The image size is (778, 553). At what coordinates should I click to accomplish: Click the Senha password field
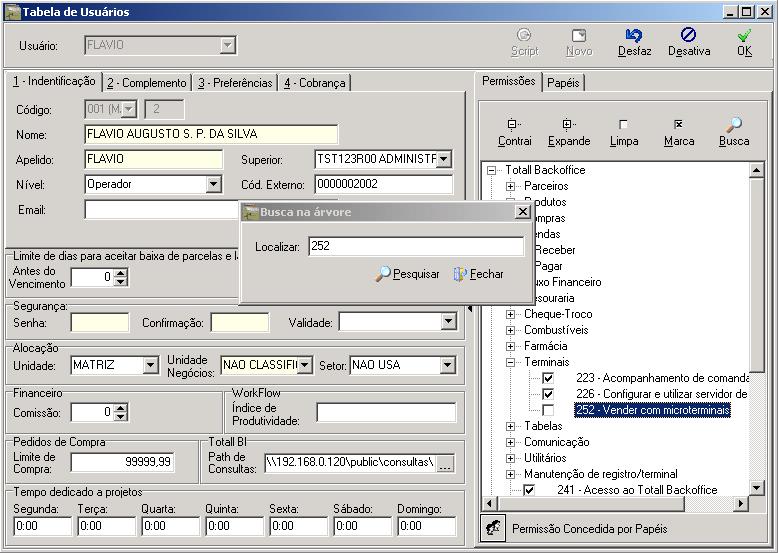pos(100,322)
